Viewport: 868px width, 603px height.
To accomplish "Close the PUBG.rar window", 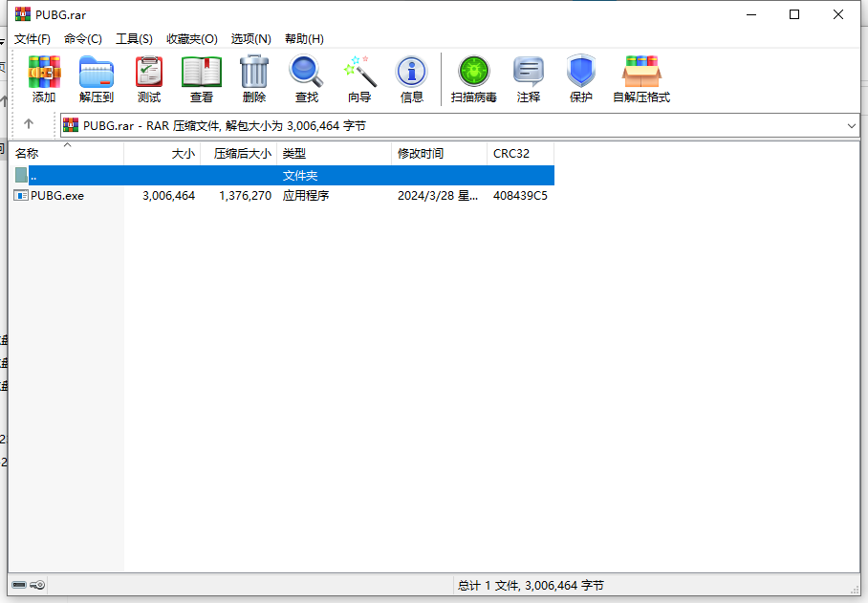I will click(x=838, y=14).
